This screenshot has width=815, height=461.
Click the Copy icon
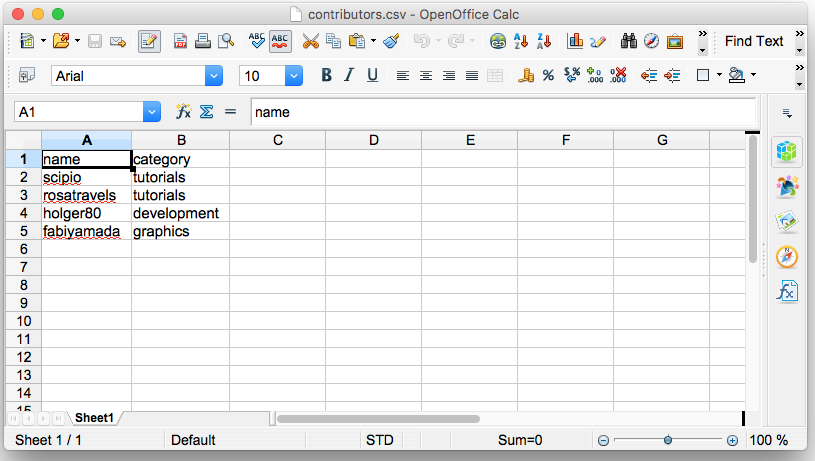pyautogui.click(x=333, y=41)
